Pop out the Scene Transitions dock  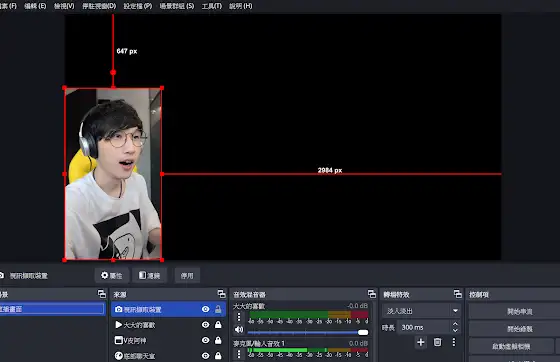tap(458, 294)
